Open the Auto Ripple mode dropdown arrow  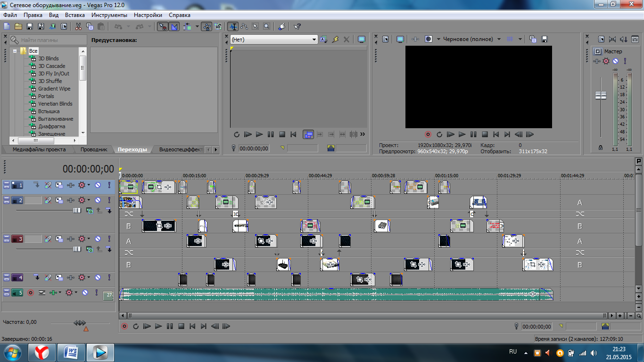197,26
